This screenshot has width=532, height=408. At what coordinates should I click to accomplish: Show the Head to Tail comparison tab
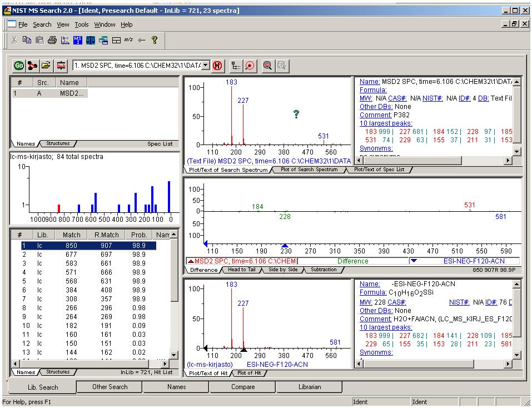point(242,270)
